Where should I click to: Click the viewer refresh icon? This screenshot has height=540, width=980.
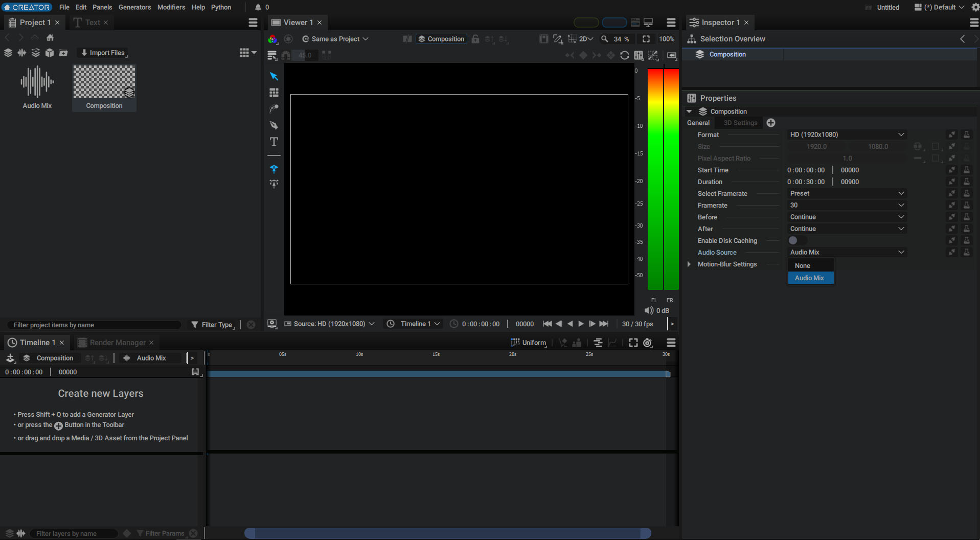click(625, 55)
